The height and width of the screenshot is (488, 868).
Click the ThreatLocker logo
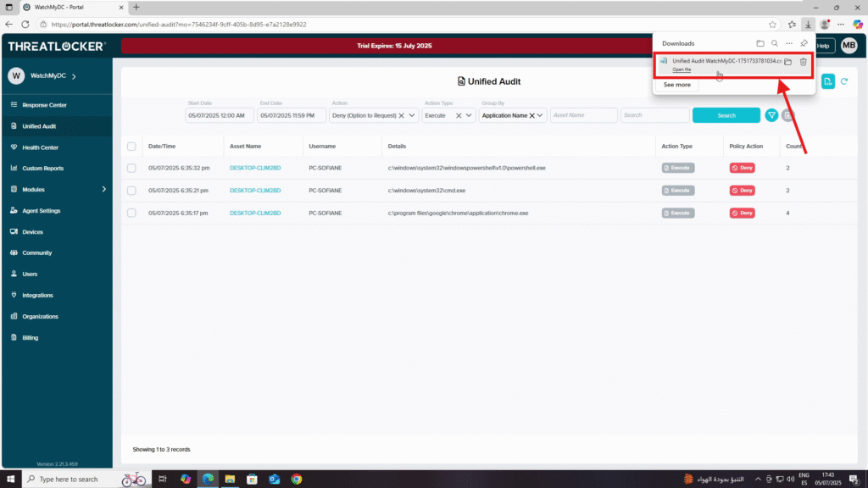click(x=57, y=47)
